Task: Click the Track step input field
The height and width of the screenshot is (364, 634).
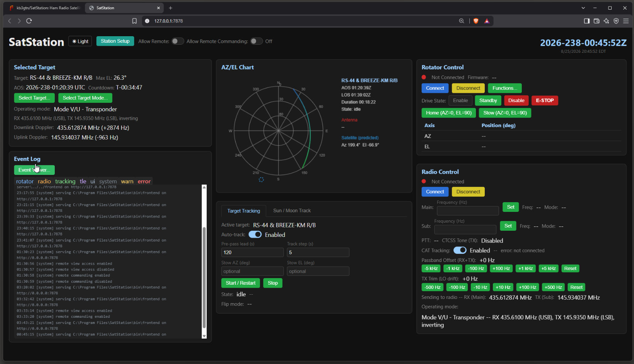Action: point(318,252)
